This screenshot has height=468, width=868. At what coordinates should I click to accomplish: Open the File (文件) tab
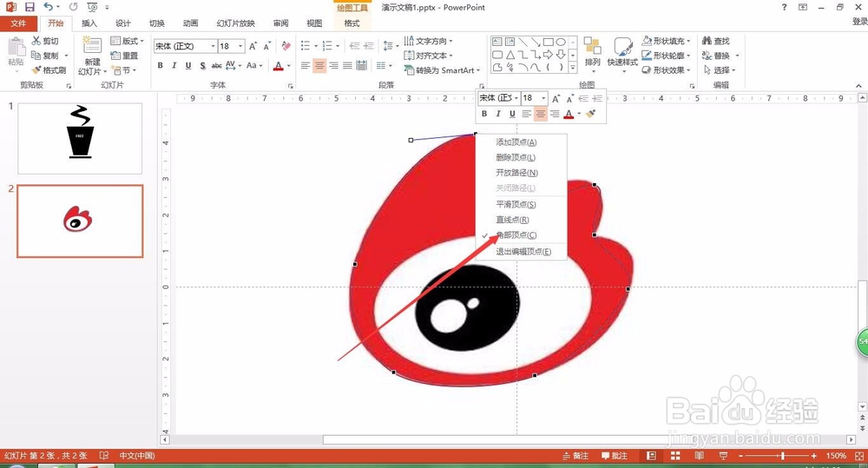coord(18,23)
